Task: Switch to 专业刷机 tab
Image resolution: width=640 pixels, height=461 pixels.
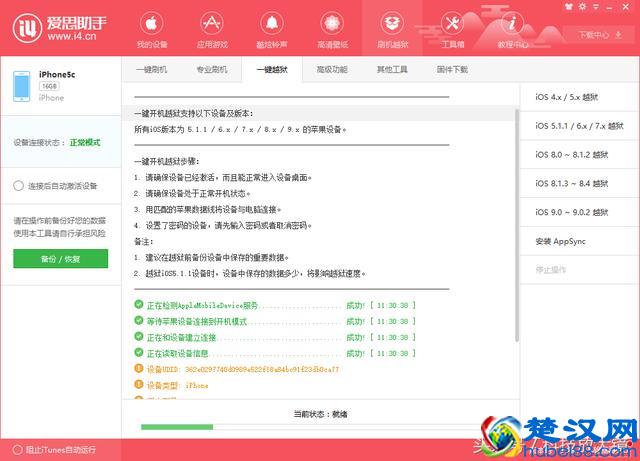Action: (x=212, y=69)
